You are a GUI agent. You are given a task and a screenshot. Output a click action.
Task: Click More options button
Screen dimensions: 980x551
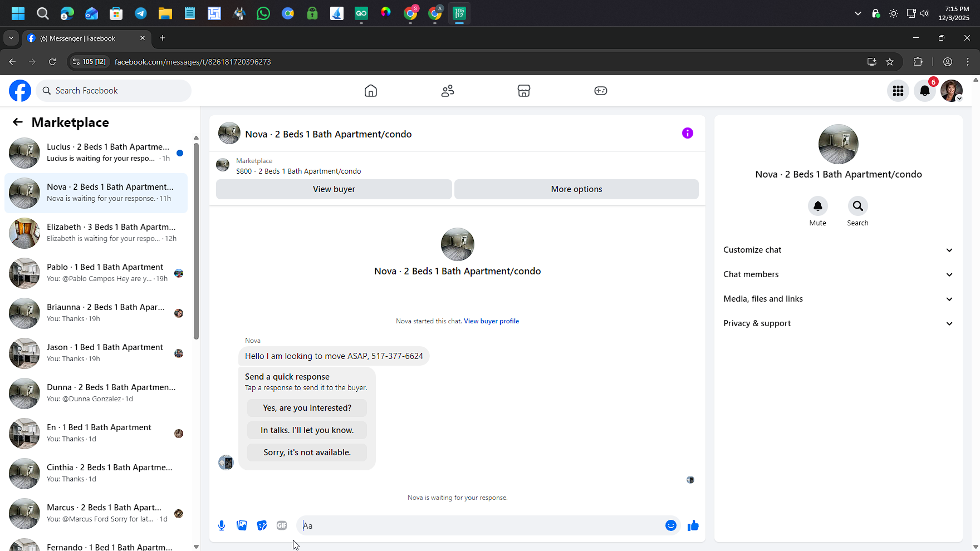(x=577, y=189)
